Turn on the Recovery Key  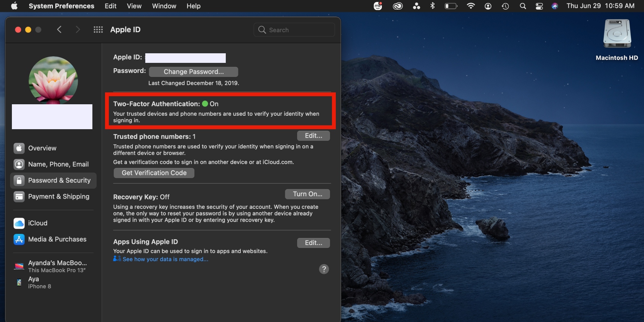click(x=307, y=194)
